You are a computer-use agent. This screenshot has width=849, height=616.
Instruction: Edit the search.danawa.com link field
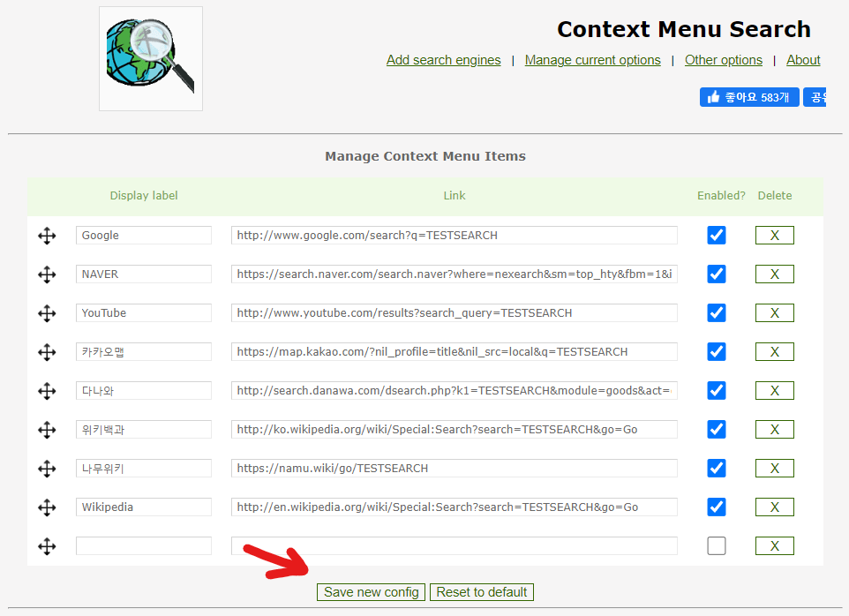(x=455, y=391)
